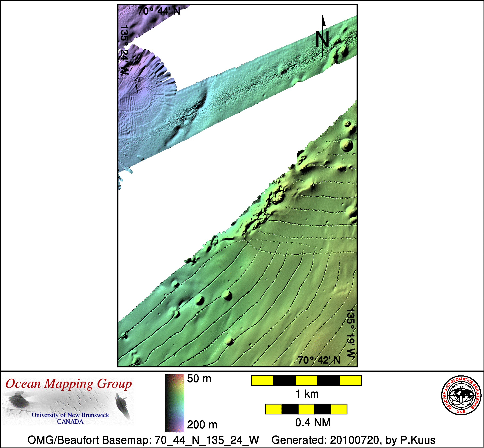
Task: Click the 70° 42' N latitude label
Action: click(319, 360)
